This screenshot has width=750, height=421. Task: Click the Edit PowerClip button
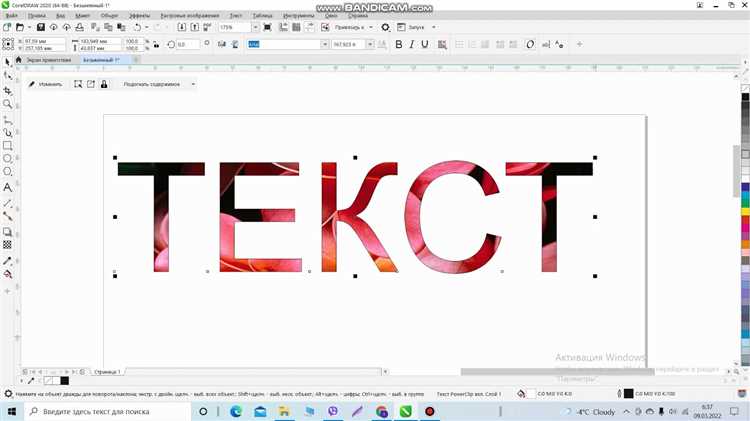(45, 84)
